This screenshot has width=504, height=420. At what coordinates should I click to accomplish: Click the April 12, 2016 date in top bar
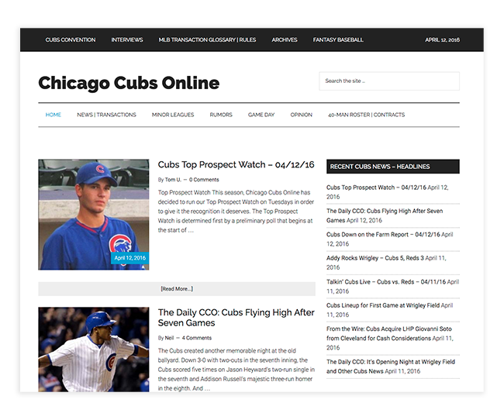[442, 40]
